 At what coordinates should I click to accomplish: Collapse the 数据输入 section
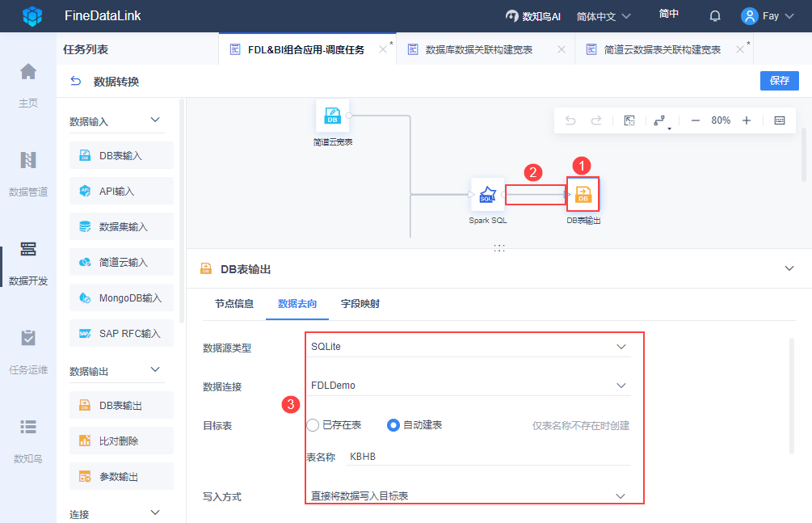155,120
